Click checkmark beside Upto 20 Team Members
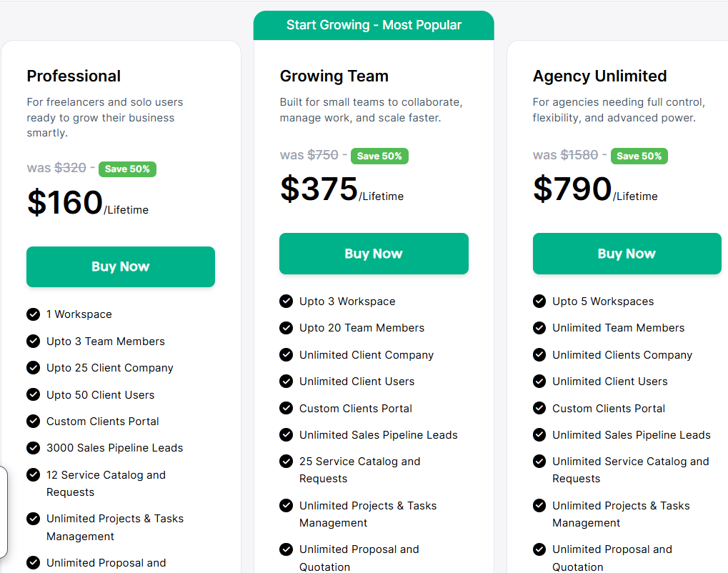Image resolution: width=728 pixels, height=573 pixels. (286, 328)
